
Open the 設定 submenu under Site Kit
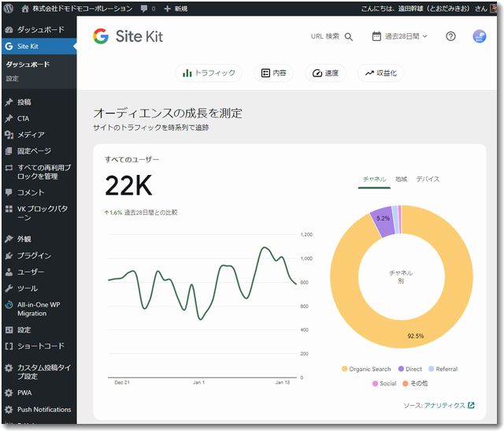pos(13,79)
